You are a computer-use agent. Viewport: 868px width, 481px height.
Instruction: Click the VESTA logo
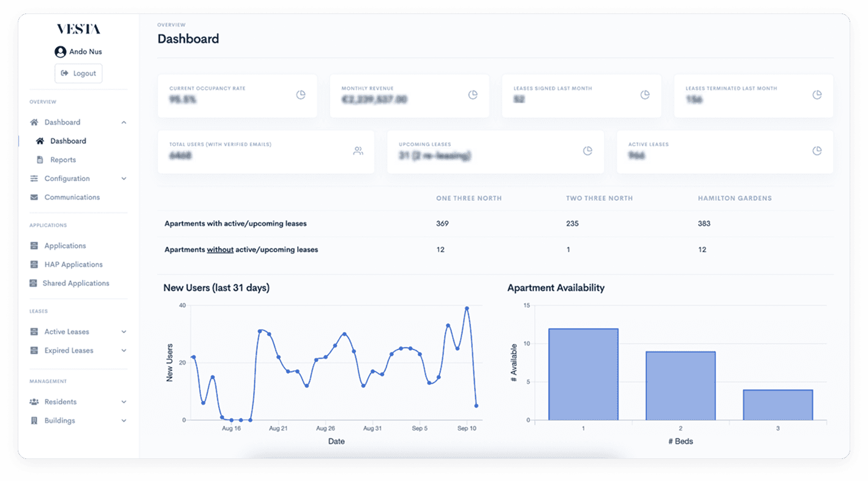78,29
